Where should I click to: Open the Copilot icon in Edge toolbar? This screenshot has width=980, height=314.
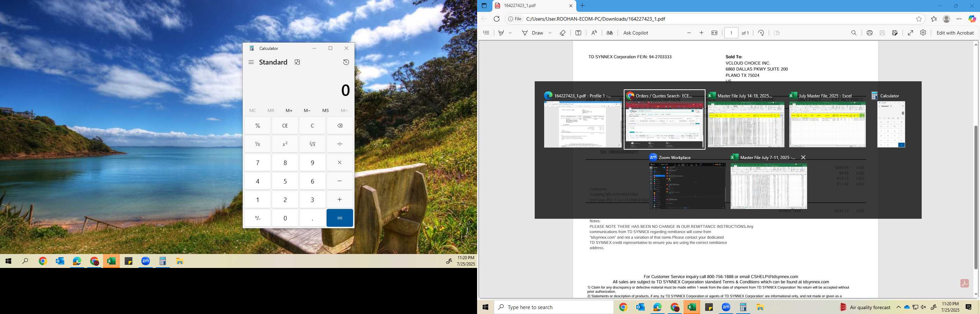click(x=972, y=18)
